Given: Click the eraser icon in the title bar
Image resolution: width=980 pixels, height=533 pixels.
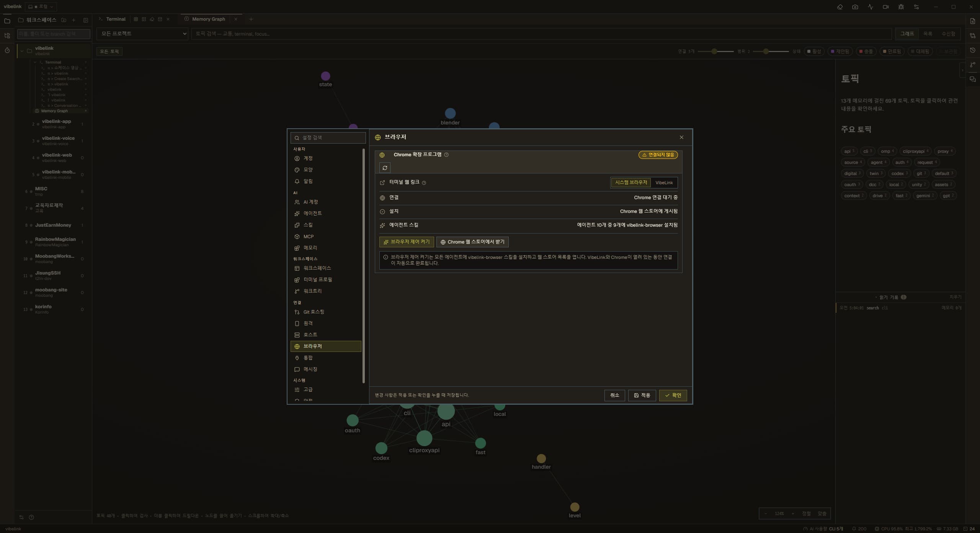Looking at the screenshot, I should [840, 7].
